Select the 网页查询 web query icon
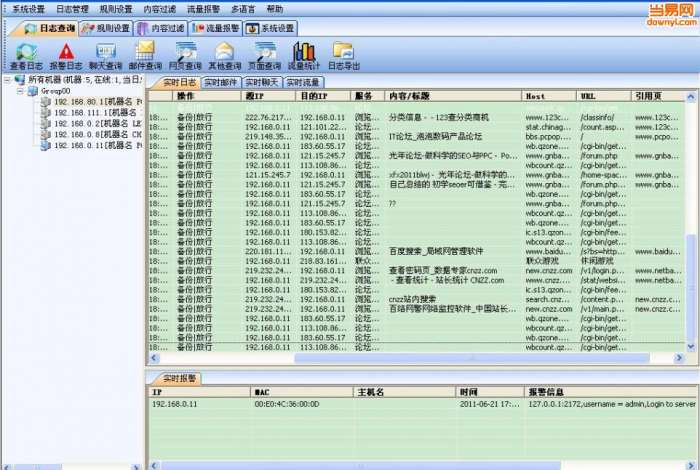The height and width of the screenshot is (470, 700). coord(185,57)
